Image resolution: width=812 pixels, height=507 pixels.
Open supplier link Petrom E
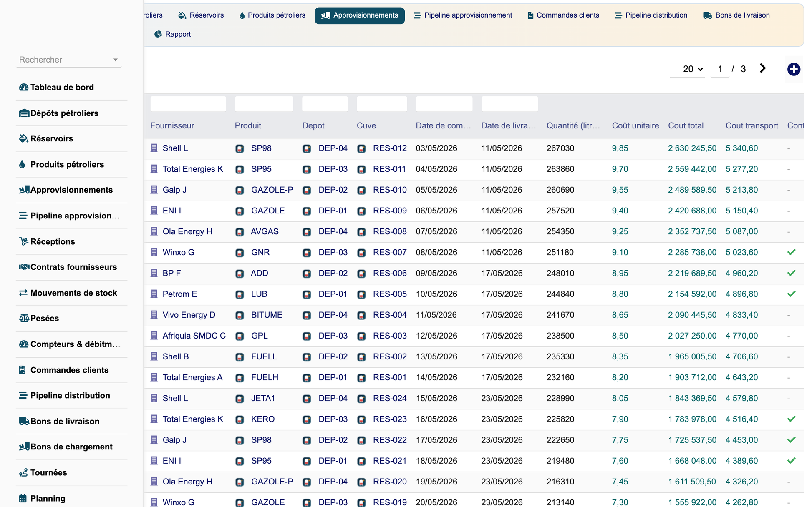pos(180,294)
